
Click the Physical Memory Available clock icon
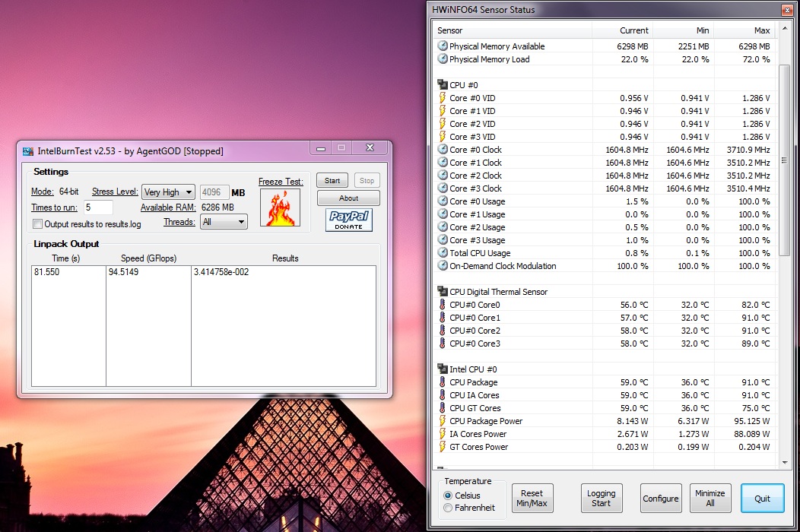[443, 46]
